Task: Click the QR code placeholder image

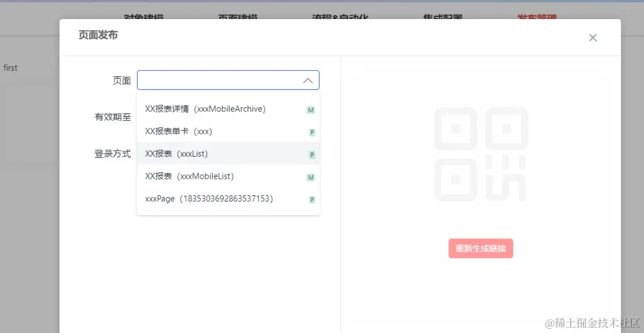Action: click(x=480, y=154)
